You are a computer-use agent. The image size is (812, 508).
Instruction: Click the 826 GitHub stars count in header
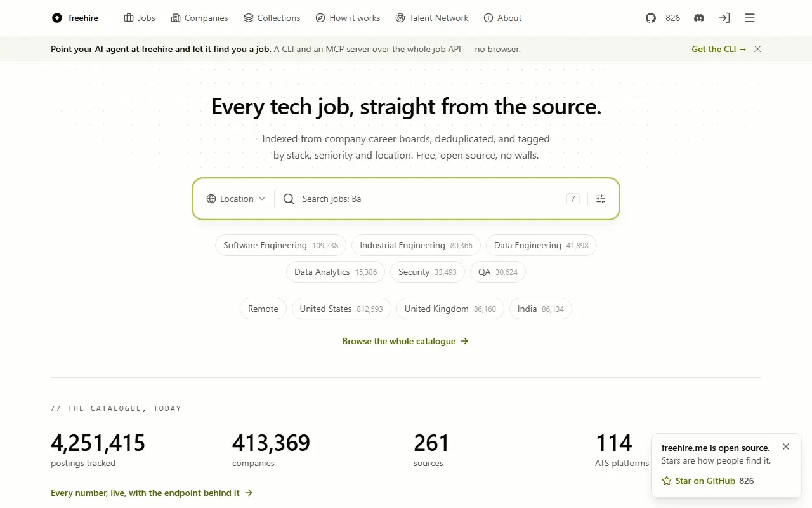(x=673, y=18)
